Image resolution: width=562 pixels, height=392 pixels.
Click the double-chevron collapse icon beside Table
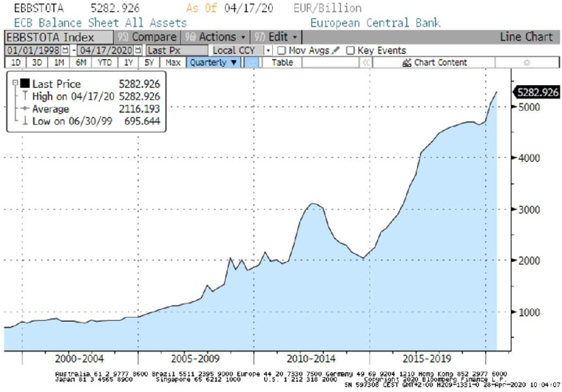coord(366,63)
